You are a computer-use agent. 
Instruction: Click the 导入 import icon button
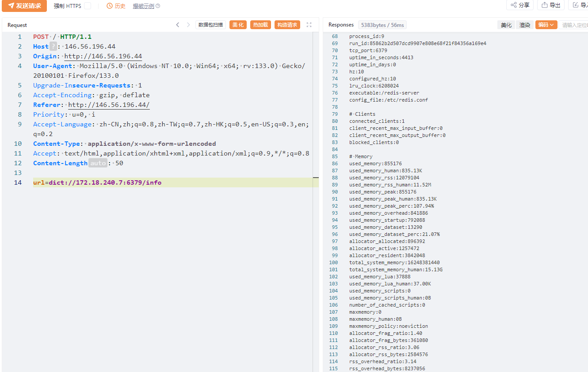[x=580, y=5]
